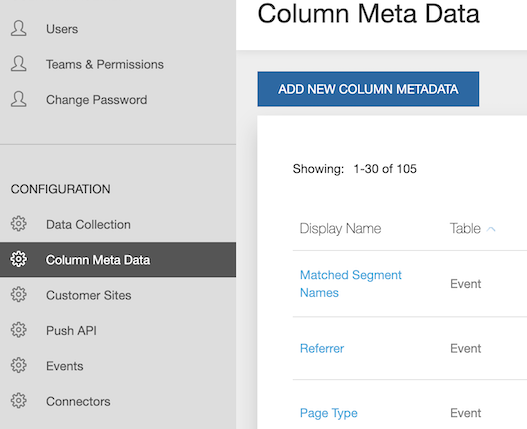The height and width of the screenshot is (429, 527).
Task: Click Event cell in Referrer row
Action: (x=465, y=348)
